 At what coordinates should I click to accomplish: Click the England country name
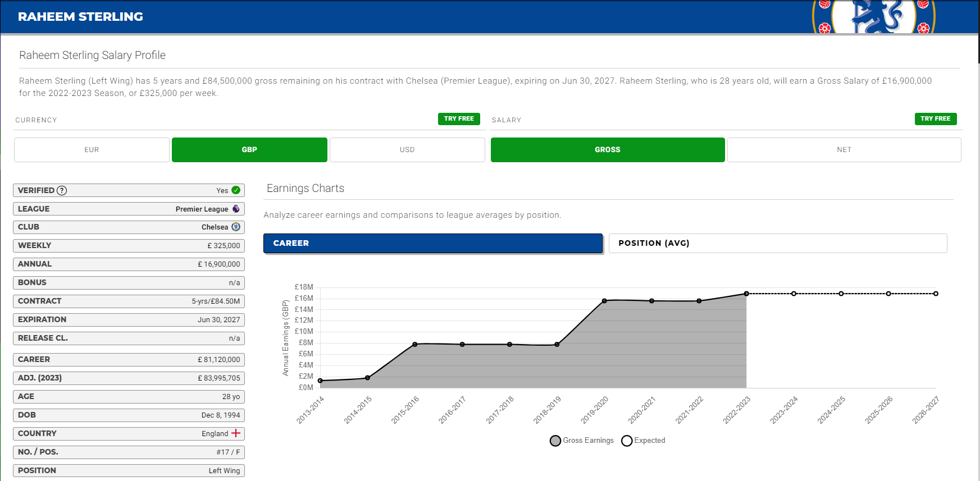click(215, 433)
